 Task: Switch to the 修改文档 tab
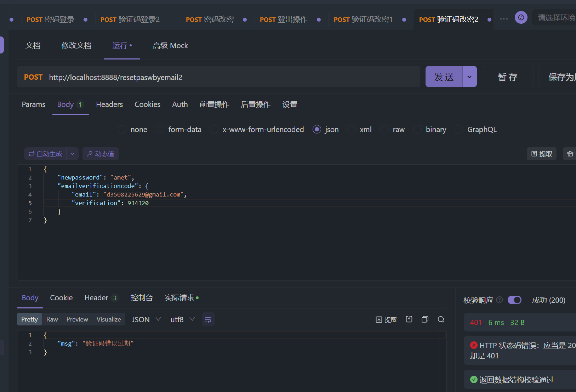coord(76,45)
